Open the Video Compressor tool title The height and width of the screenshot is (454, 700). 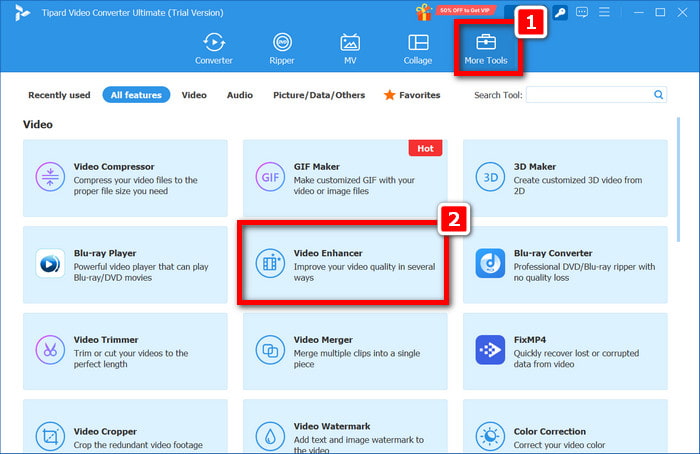tap(114, 167)
